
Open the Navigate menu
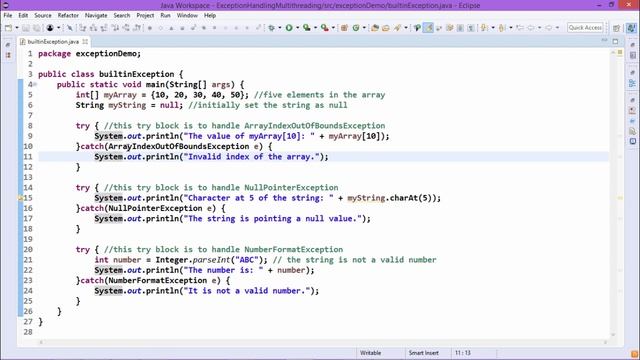click(x=96, y=16)
